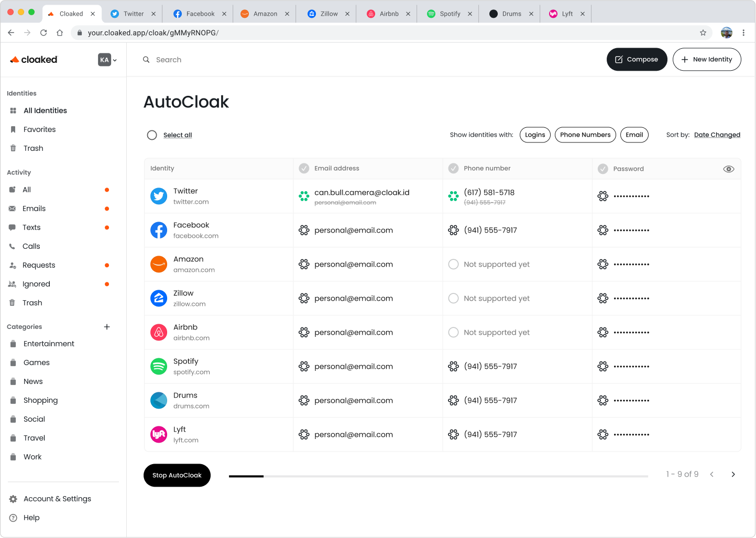Go back using browser back arrow
Image resolution: width=756 pixels, height=538 pixels.
pyautogui.click(x=11, y=32)
